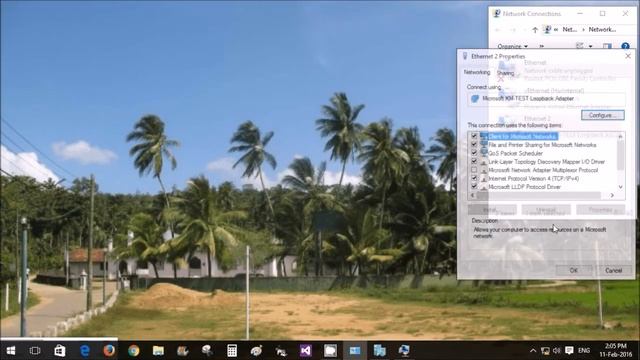The width and height of the screenshot is (640, 360).
Task: Open the network tray icon
Action: [545, 351]
